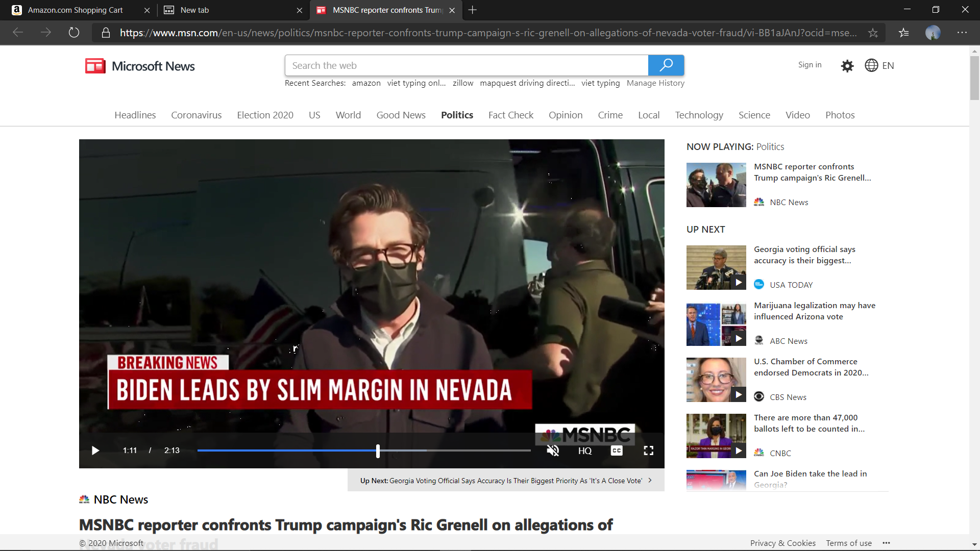Viewport: 980px width, 551px height.
Task: Click USA TODAY source label
Action: pyautogui.click(x=791, y=285)
